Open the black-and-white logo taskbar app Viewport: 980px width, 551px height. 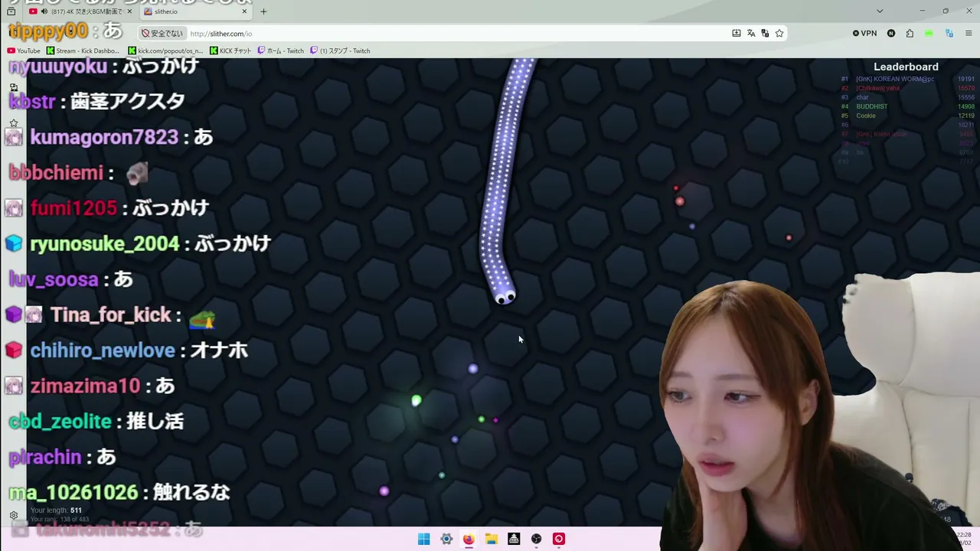[x=514, y=539]
